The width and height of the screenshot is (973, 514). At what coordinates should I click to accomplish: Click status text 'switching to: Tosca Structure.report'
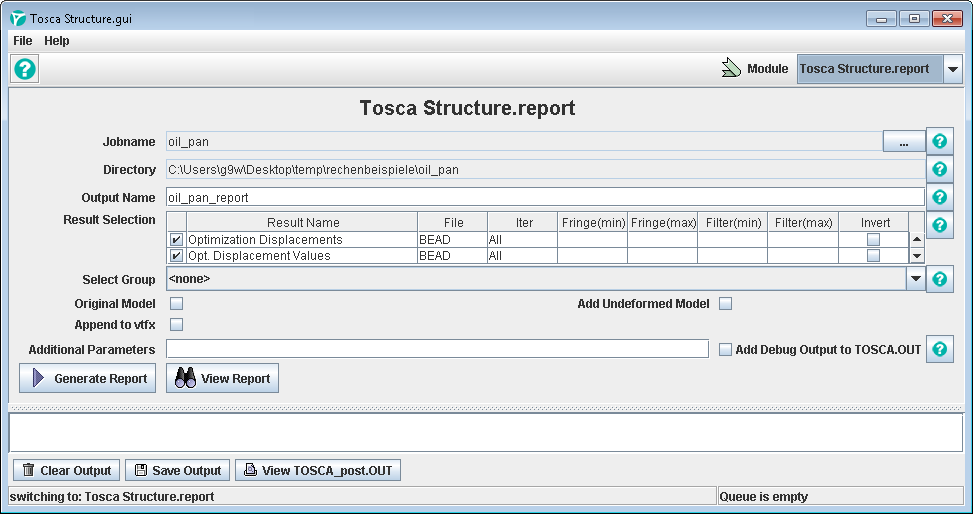click(x=112, y=497)
